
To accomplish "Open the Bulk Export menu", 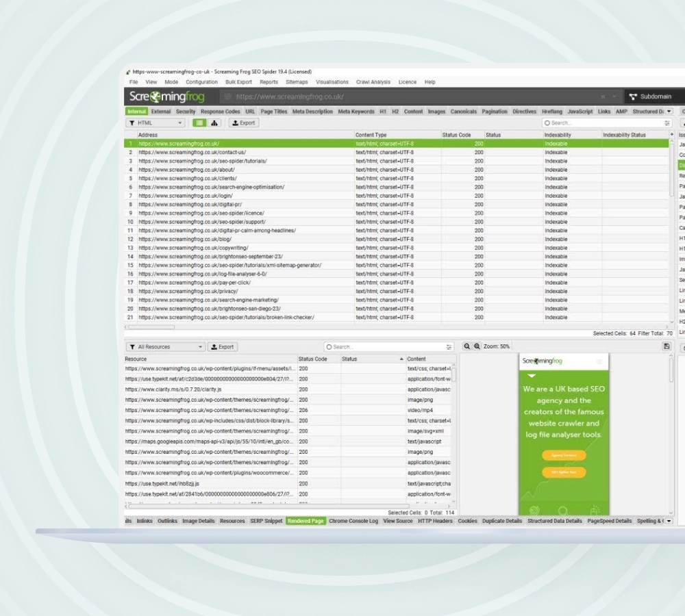I will tap(238, 82).
